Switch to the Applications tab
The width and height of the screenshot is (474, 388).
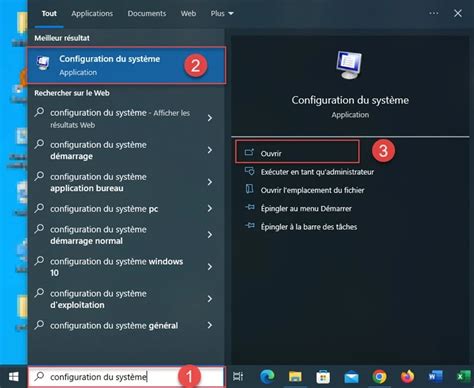point(92,14)
